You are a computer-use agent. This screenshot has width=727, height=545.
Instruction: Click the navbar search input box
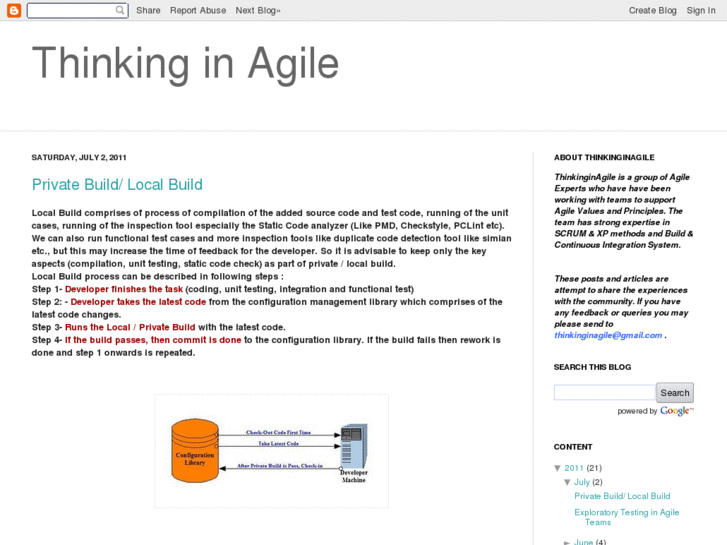(70, 11)
